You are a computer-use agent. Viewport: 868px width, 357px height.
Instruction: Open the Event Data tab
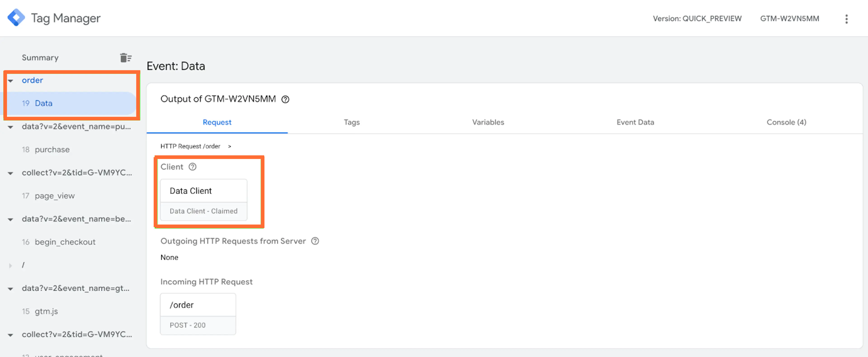[635, 122]
